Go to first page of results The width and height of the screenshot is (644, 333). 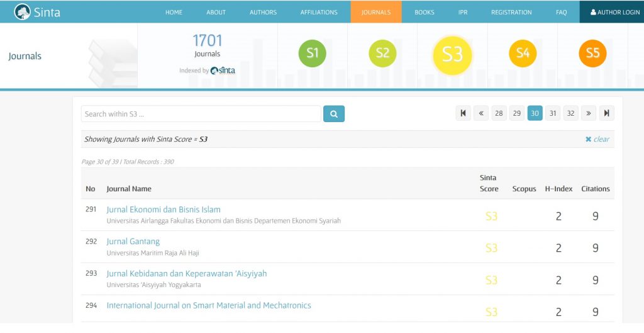pyautogui.click(x=463, y=113)
